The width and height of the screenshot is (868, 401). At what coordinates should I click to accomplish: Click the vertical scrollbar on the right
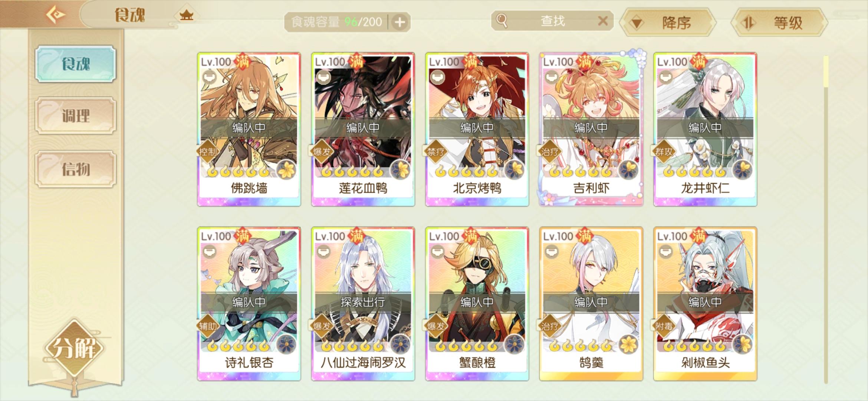pos(826,219)
